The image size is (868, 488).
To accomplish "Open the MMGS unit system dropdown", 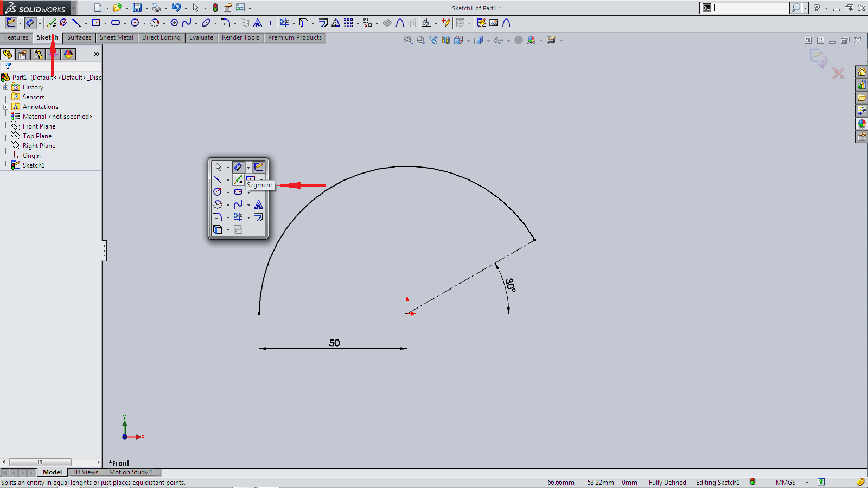I will 807,483.
